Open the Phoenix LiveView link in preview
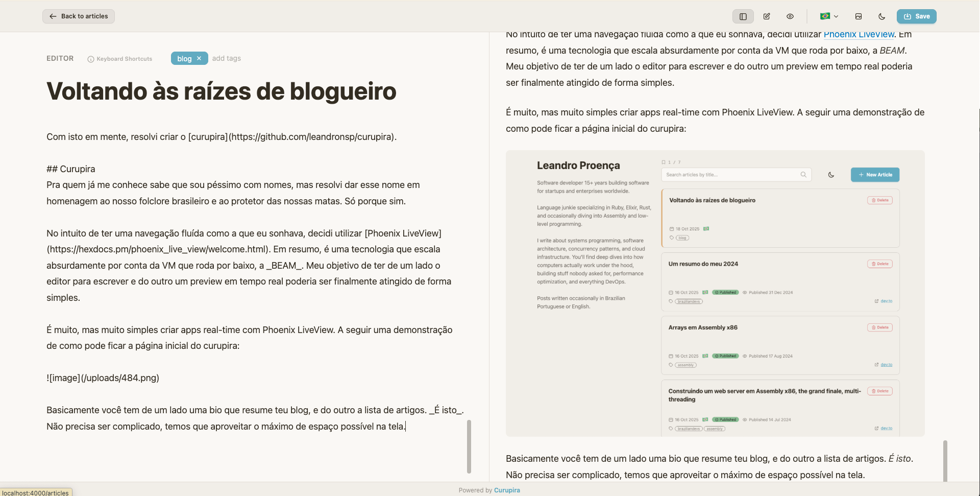980x496 pixels. (859, 35)
